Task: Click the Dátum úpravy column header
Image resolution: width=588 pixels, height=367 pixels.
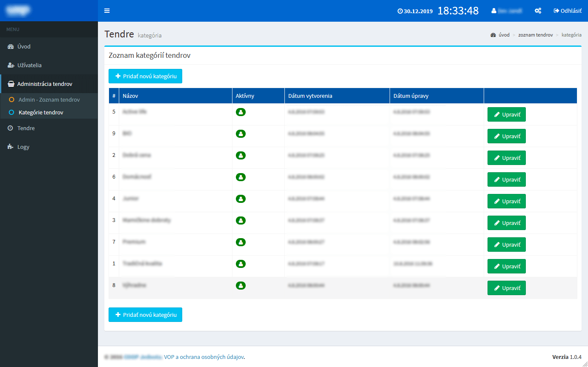Action: point(437,96)
